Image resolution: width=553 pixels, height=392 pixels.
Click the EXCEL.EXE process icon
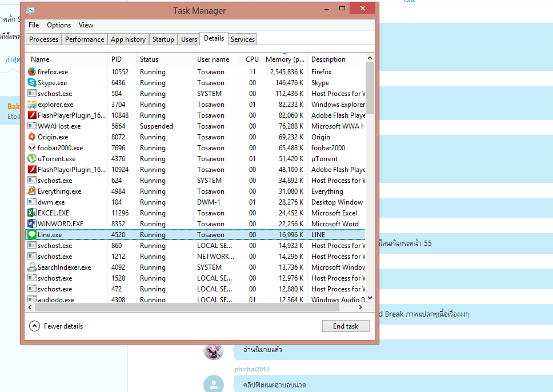point(32,213)
